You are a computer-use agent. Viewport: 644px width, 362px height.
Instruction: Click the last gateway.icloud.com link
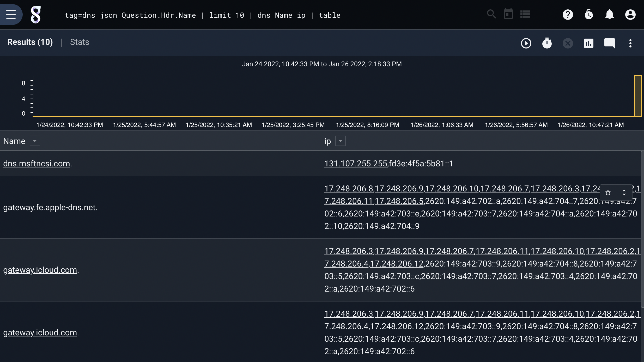(40, 333)
